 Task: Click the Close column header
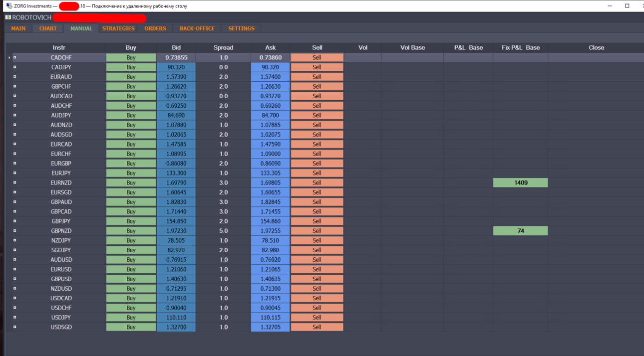[596, 47]
